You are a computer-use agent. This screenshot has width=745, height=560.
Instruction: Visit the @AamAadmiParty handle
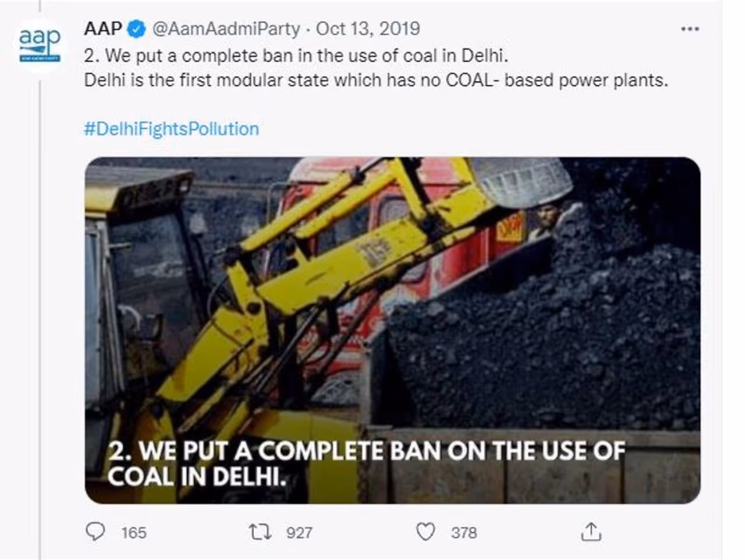pos(226,29)
